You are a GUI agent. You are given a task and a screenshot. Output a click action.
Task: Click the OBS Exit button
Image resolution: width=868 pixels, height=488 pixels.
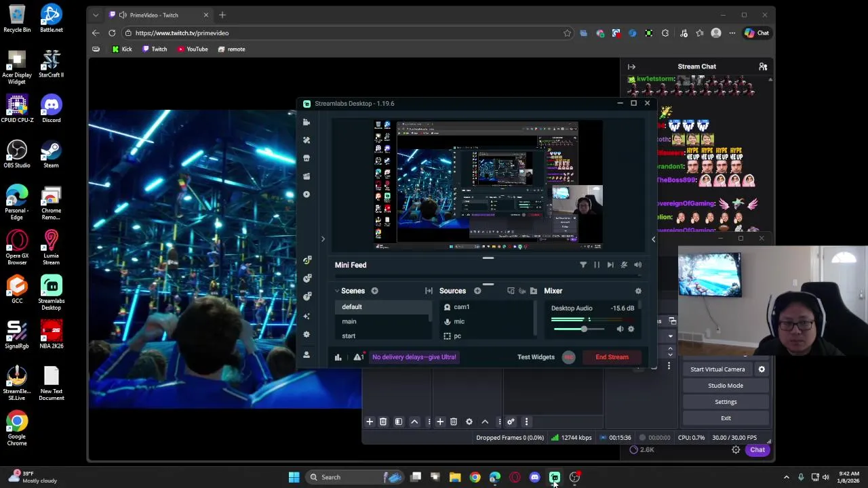[726, 418]
